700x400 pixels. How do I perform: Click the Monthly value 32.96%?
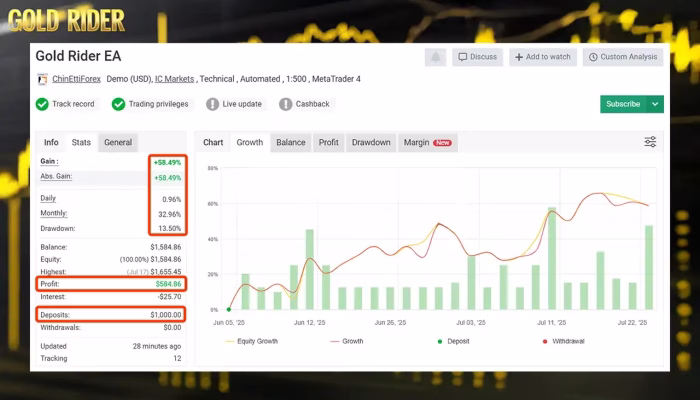pos(170,214)
